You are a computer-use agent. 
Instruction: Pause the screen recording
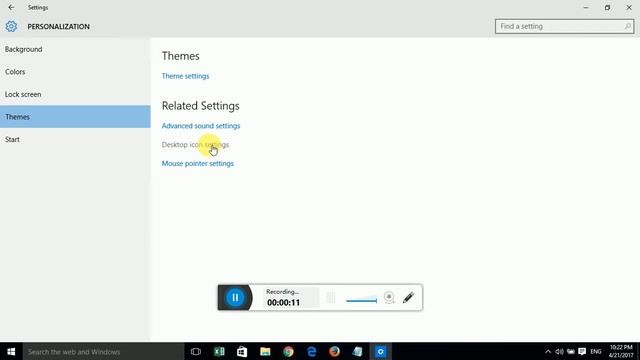pos(235,298)
